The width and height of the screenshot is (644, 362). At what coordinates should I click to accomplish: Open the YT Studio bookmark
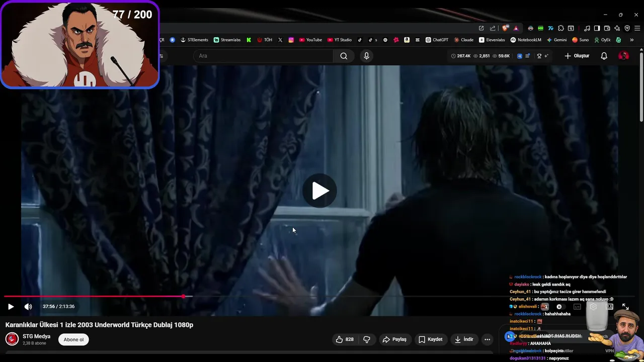click(x=340, y=40)
